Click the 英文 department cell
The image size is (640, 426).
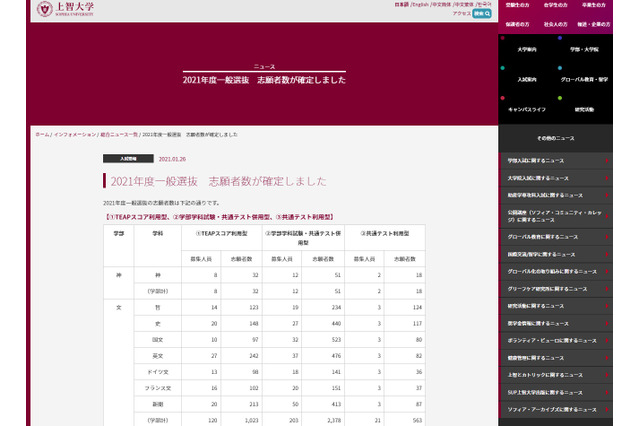[x=158, y=356]
